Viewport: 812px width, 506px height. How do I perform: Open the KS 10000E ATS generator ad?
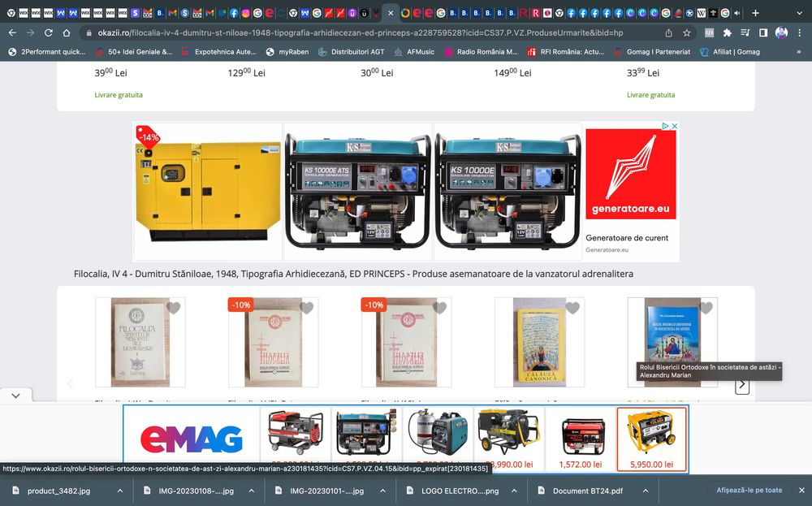(x=358, y=192)
